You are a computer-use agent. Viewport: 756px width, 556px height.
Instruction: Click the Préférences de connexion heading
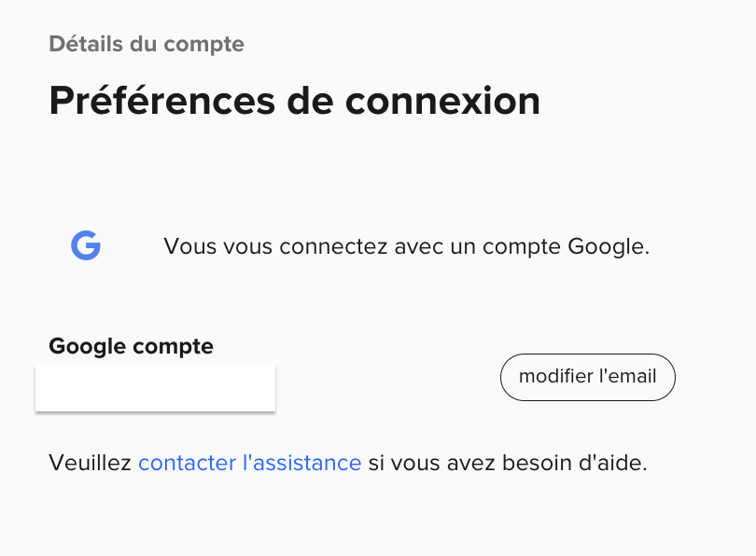point(295,101)
